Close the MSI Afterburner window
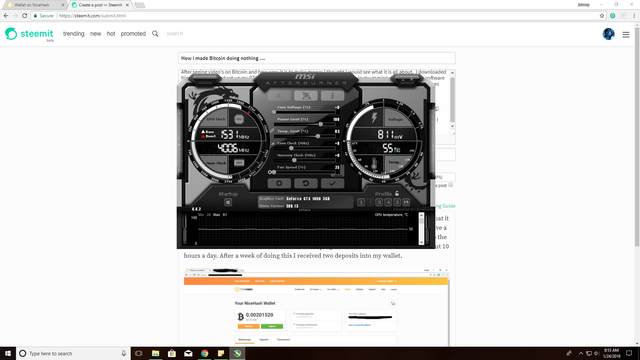 pyautogui.click(x=411, y=80)
